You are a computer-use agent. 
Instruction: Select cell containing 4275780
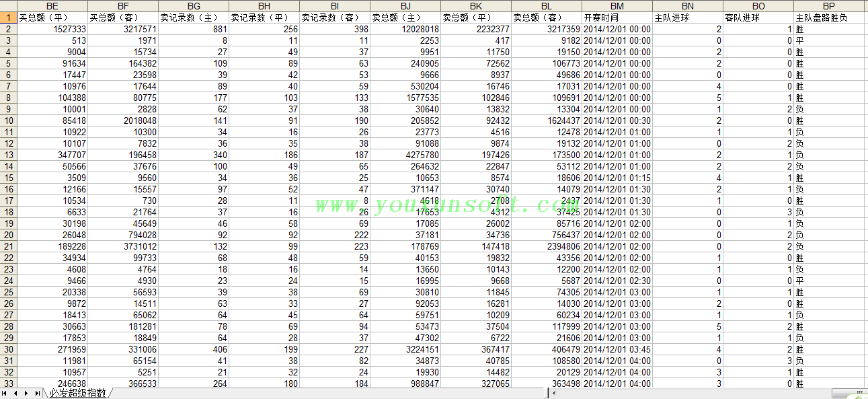click(x=405, y=155)
